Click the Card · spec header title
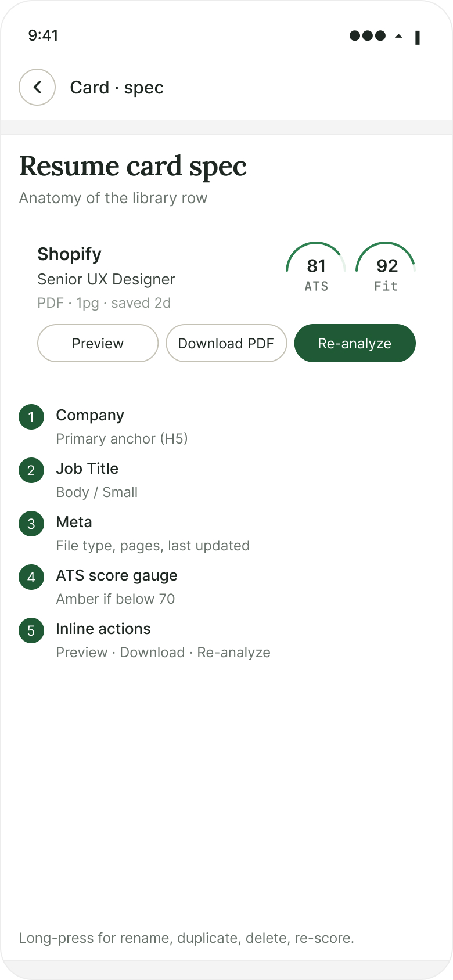This screenshot has width=453, height=980. coord(117,88)
